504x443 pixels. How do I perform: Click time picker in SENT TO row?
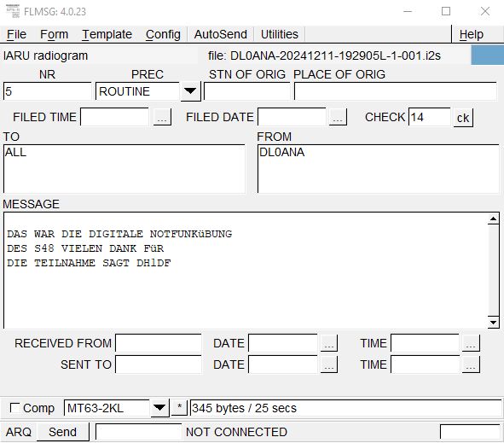coord(471,364)
